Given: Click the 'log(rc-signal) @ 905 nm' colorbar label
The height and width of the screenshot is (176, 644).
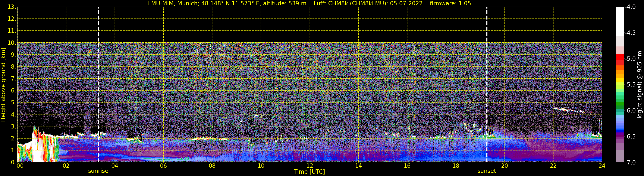Looking at the screenshot, I should (640, 85).
